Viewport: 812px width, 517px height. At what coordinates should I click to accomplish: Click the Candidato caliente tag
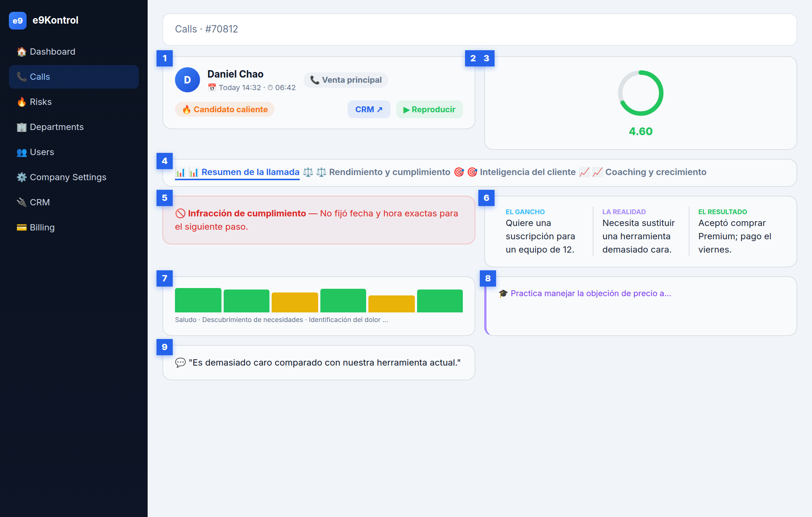point(225,109)
